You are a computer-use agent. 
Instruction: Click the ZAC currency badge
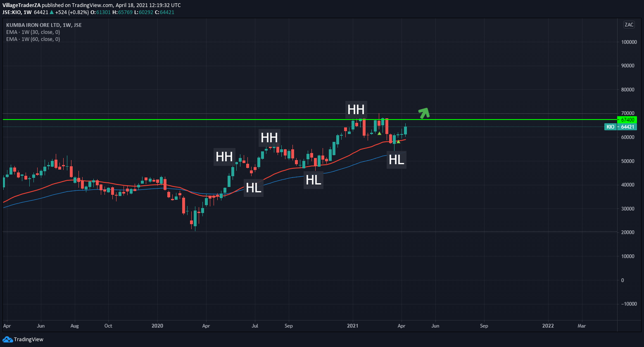(629, 25)
